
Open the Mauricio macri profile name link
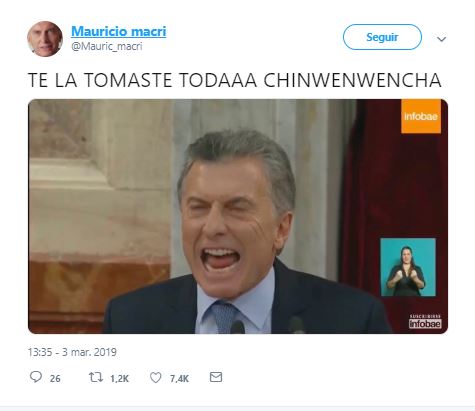[x=119, y=31]
